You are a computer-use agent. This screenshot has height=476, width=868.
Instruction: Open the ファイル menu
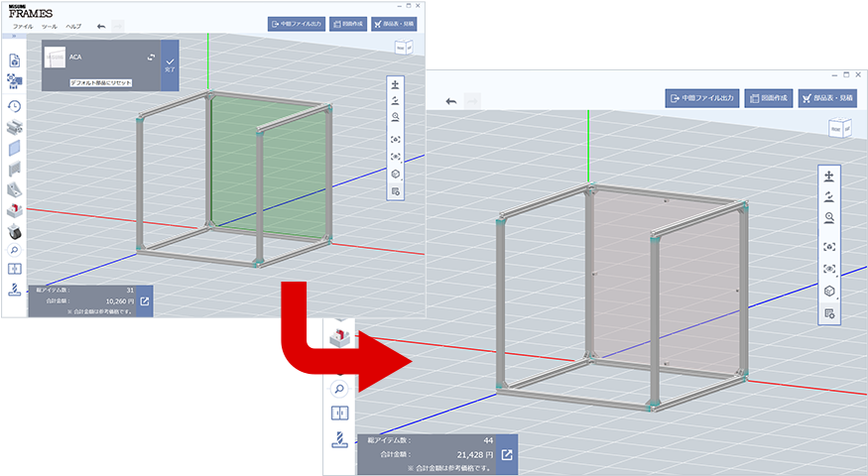(x=23, y=25)
